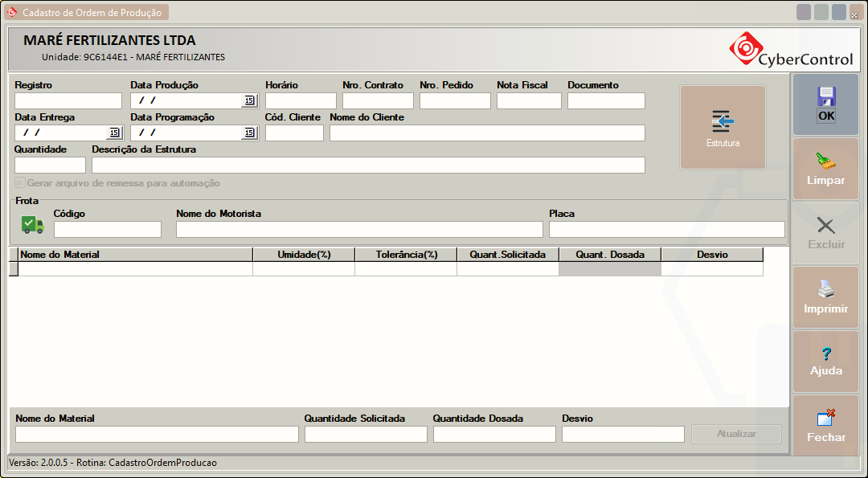
Task: Toggle Gerar arquivo de remessa checkbox
Action: coord(20,183)
